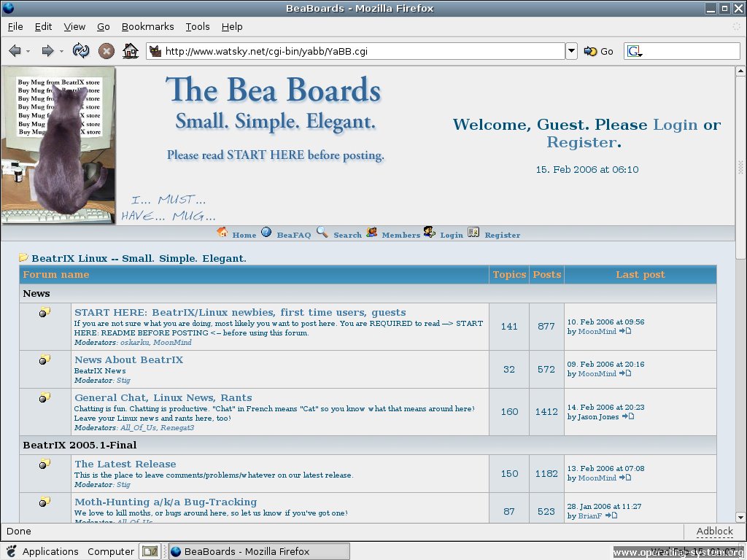Click the vertical scrollbar down arrow

pyautogui.click(x=740, y=517)
